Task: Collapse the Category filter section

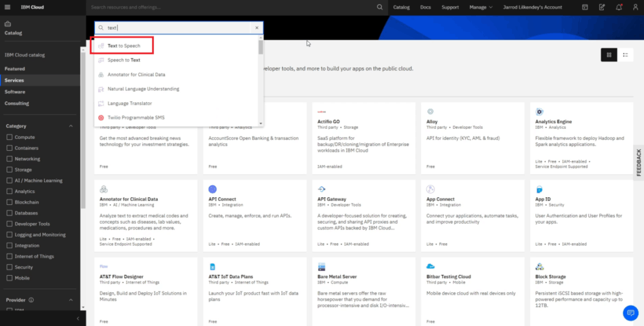Action: coord(71,126)
